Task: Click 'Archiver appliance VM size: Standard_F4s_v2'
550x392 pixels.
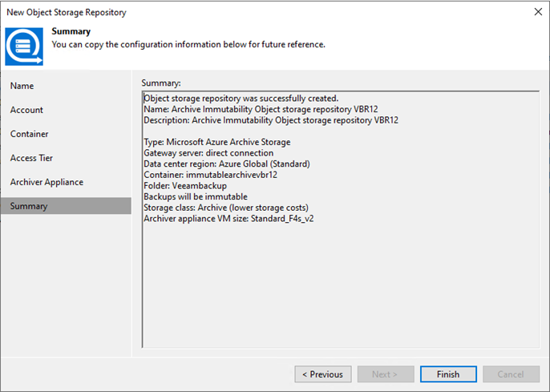Action: coord(228,218)
